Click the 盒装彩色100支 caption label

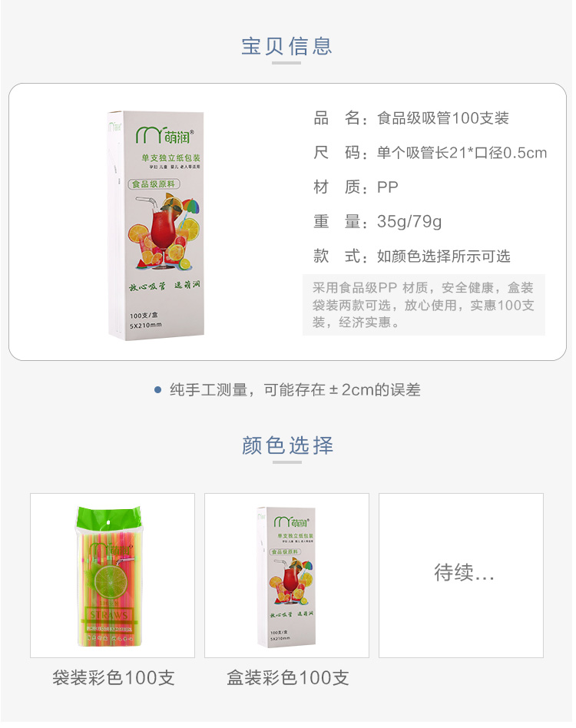click(288, 678)
